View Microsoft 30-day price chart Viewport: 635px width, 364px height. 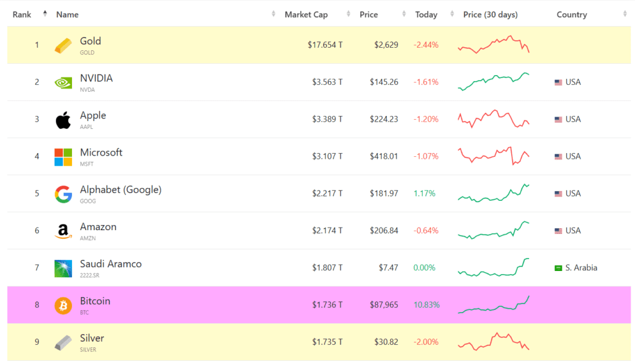click(x=494, y=156)
